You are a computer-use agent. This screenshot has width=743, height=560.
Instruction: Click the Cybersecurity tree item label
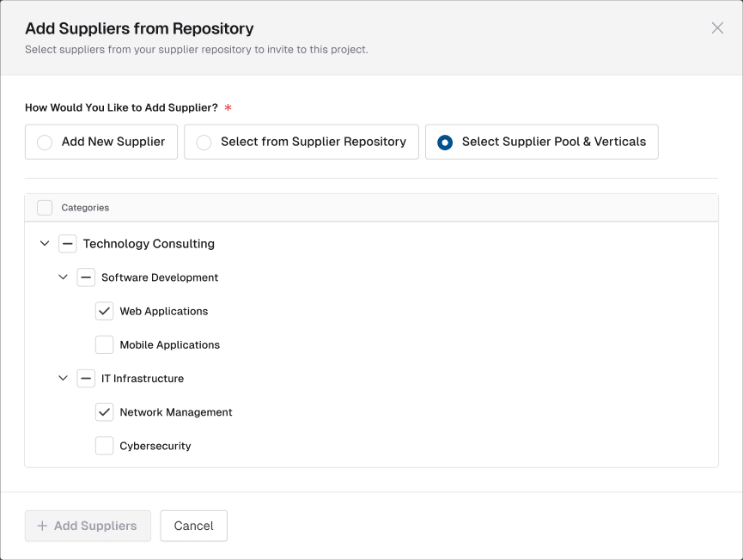point(155,446)
